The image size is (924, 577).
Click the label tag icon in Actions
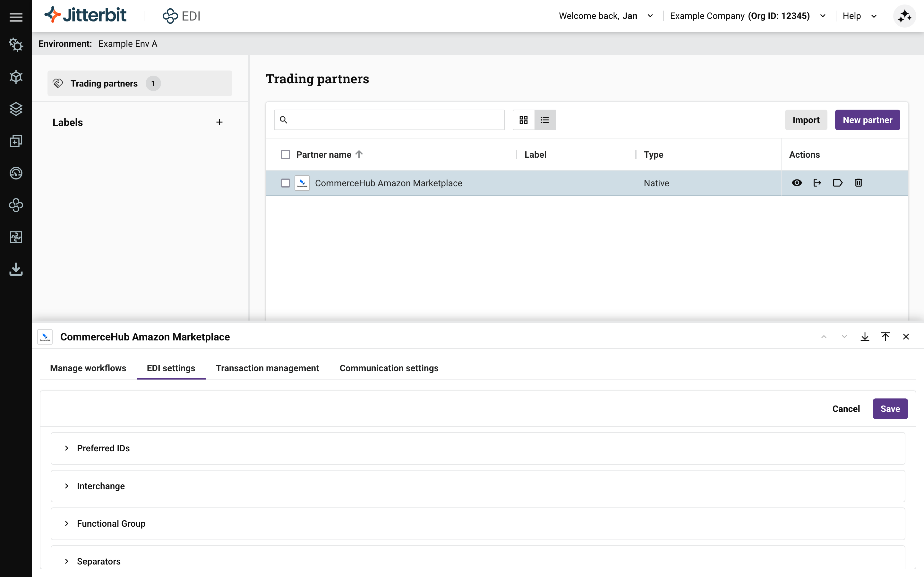click(837, 183)
